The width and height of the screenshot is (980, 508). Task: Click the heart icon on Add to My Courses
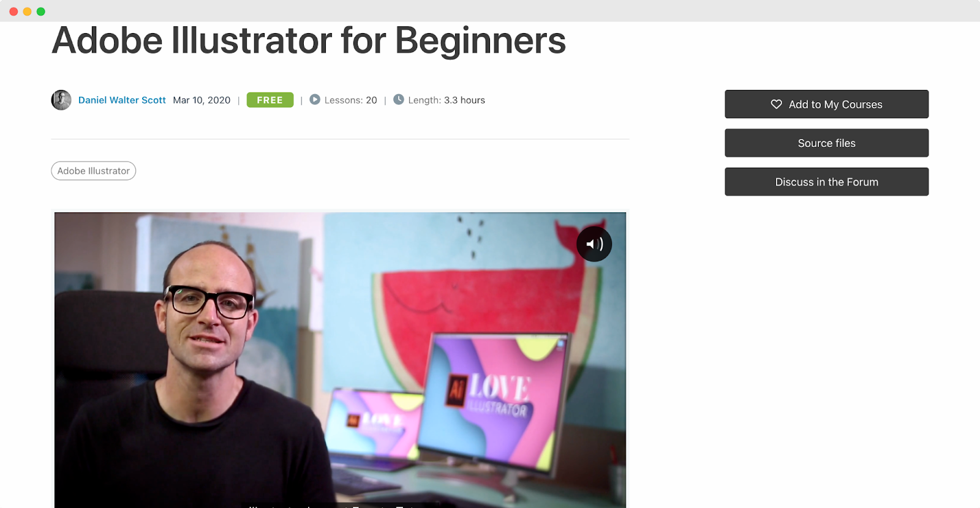point(776,105)
